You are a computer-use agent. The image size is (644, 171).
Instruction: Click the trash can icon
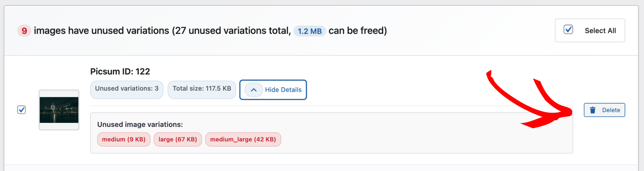pyautogui.click(x=593, y=110)
